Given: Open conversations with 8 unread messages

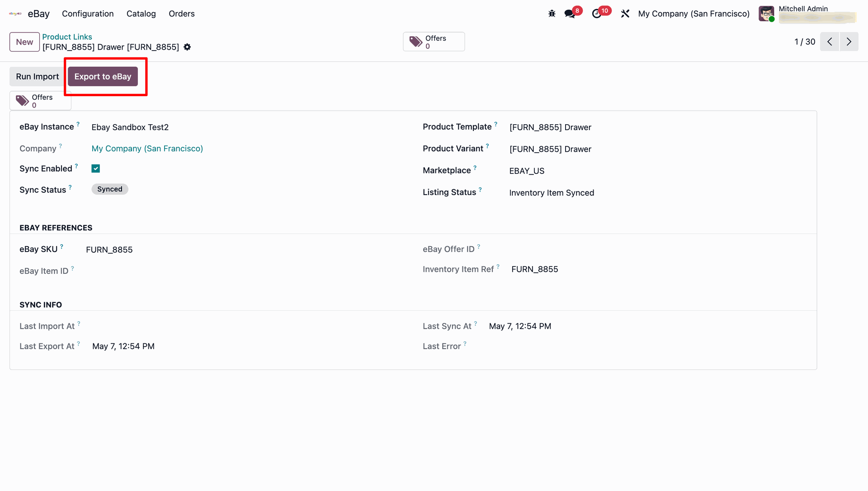Looking at the screenshot, I should (x=570, y=14).
